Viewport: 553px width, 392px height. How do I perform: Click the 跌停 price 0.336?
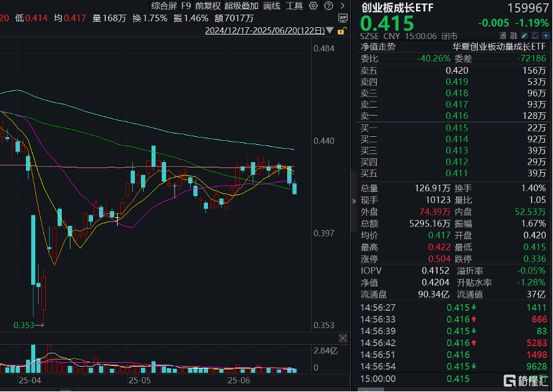click(x=534, y=258)
